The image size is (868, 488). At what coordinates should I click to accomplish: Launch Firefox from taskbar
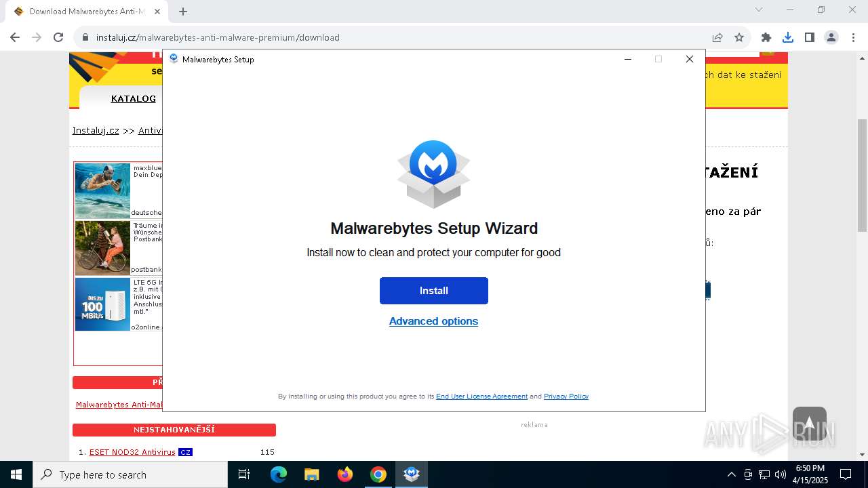coord(345,474)
